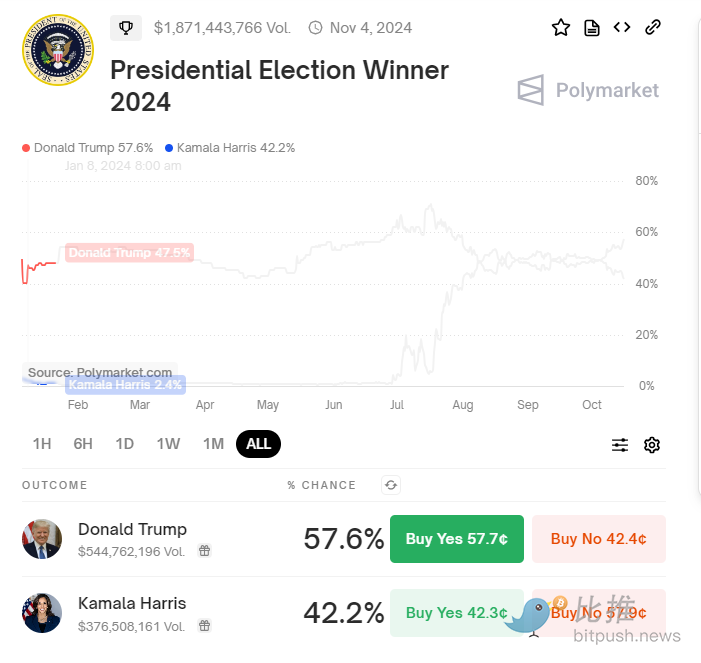The image size is (701, 663).
Task: Click the trophy category icon
Action: pyautogui.click(x=126, y=28)
